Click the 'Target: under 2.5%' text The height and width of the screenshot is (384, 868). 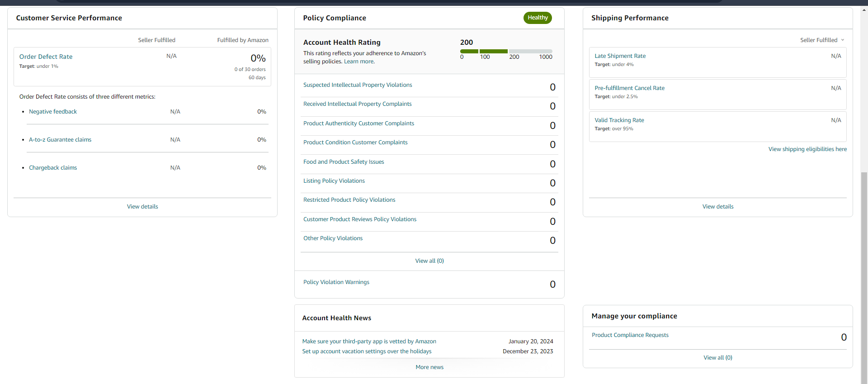(x=616, y=97)
